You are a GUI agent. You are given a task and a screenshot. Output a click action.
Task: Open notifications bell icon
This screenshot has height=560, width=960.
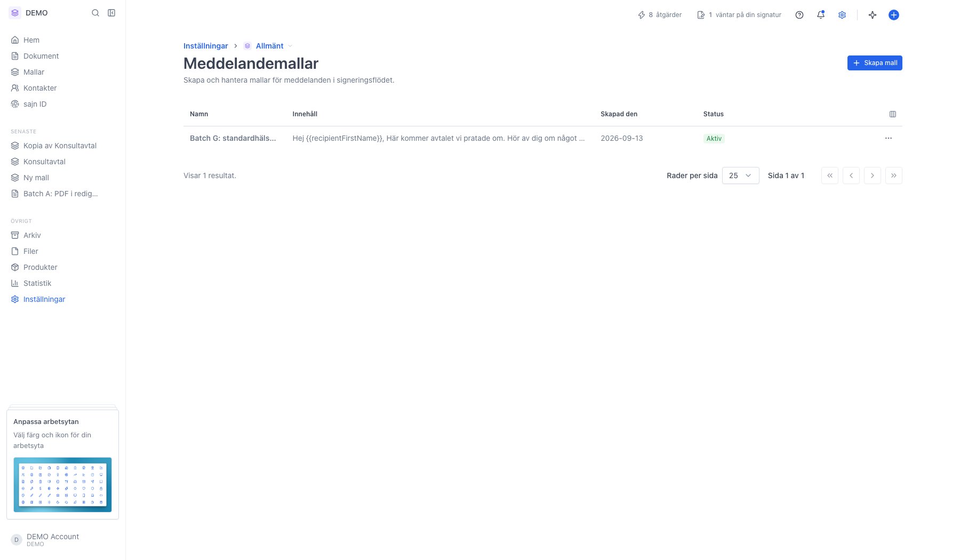point(821,15)
